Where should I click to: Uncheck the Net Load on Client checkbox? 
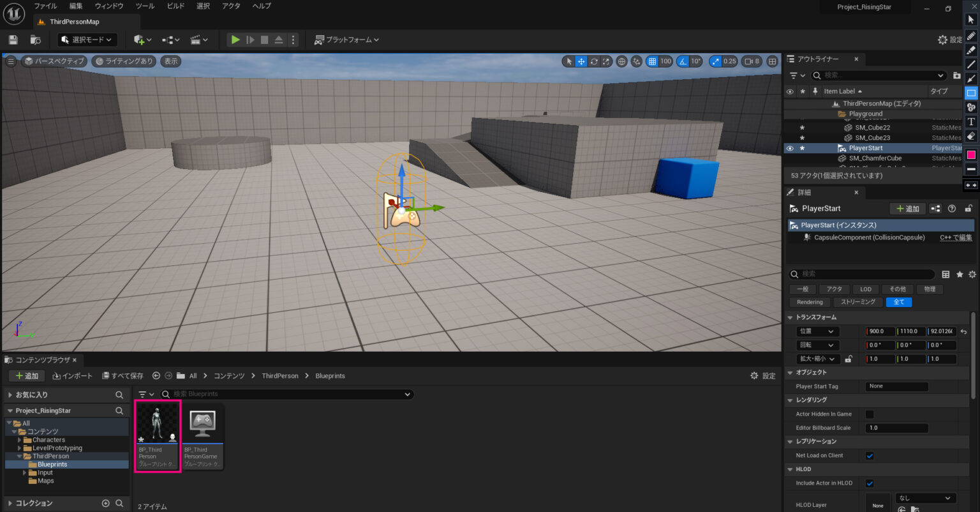(869, 455)
